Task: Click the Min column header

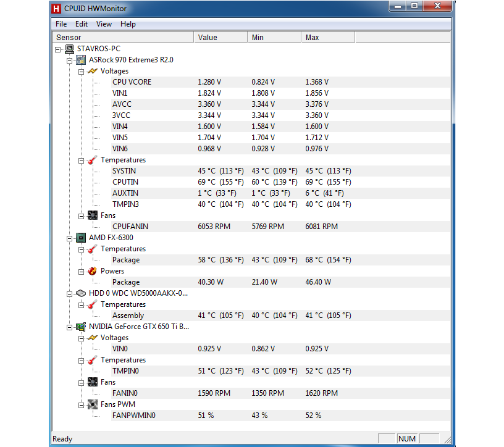Action: 274,37
